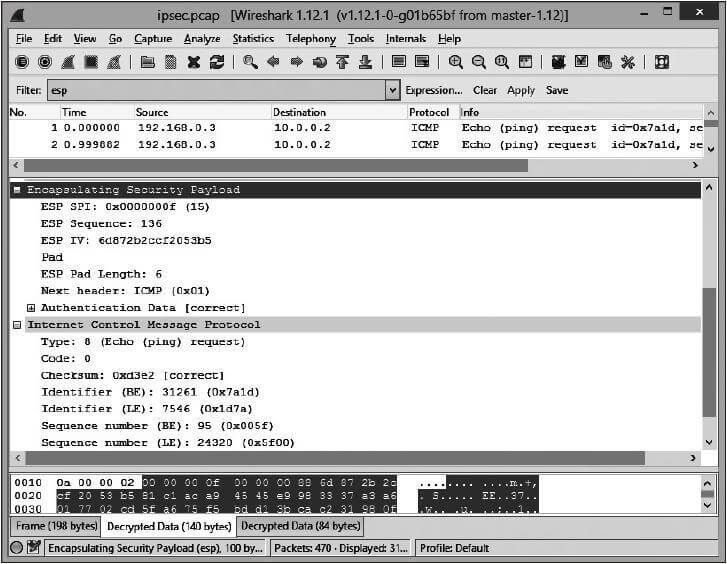Apply the display filter
Screen dimensions: 727x564
pyautogui.click(x=521, y=90)
